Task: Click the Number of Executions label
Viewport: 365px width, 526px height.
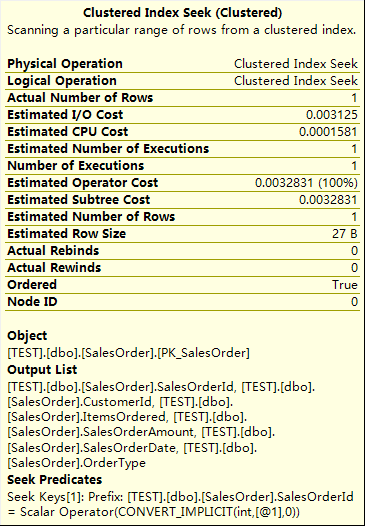Action: (x=75, y=166)
